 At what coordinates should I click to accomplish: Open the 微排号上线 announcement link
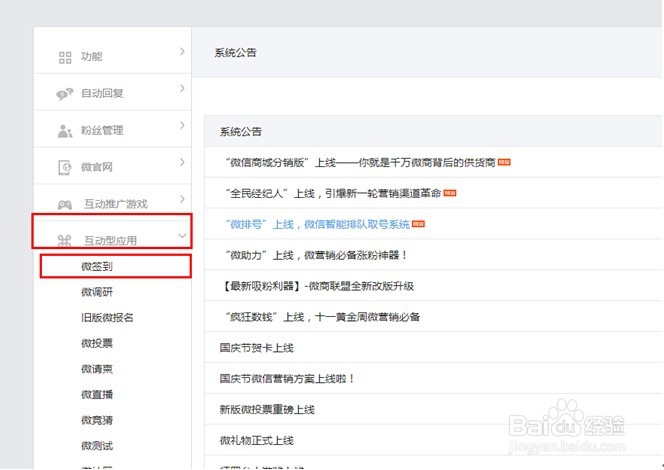[x=318, y=224]
